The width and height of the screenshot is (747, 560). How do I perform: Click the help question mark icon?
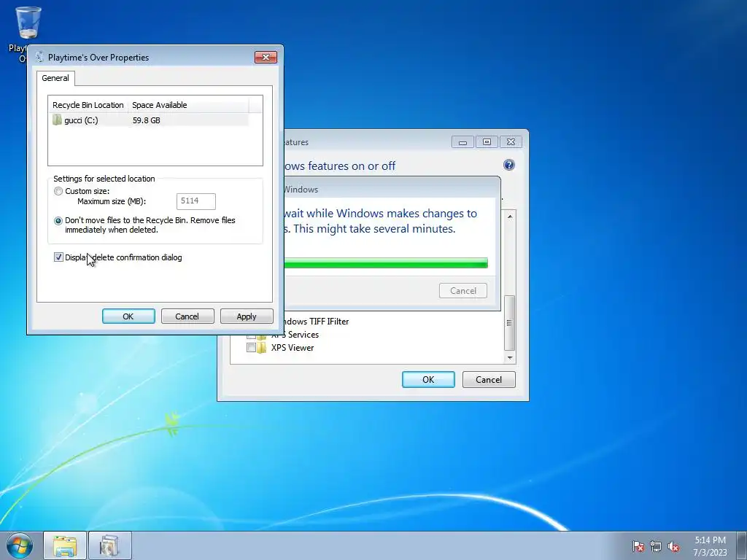pyautogui.click(x=508, y=166)
